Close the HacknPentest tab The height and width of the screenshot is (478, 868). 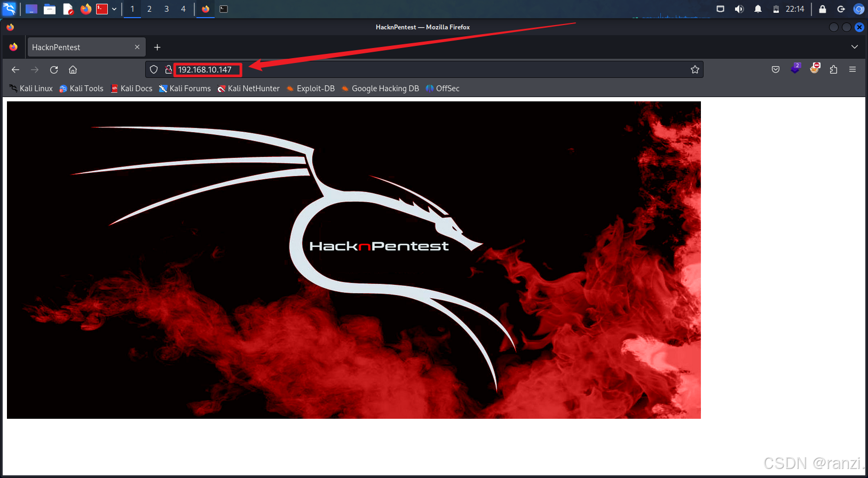tap(137, 47)
